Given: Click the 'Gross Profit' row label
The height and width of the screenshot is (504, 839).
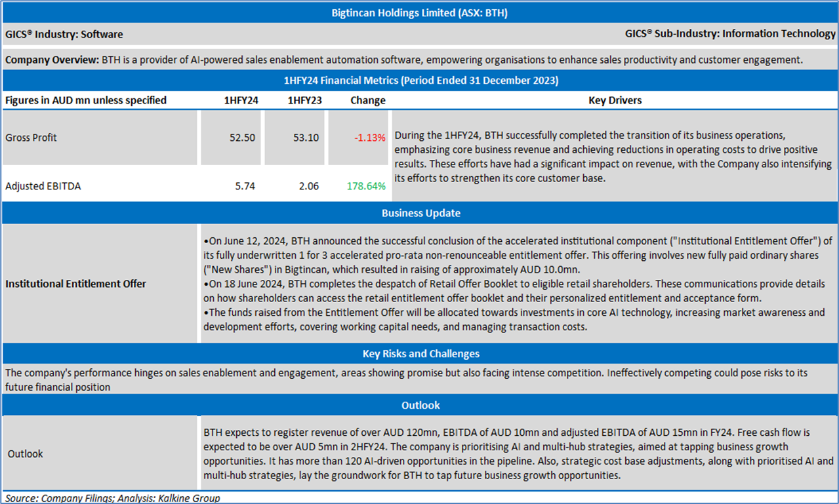Looking at the screenshot, I should (31, 138).
